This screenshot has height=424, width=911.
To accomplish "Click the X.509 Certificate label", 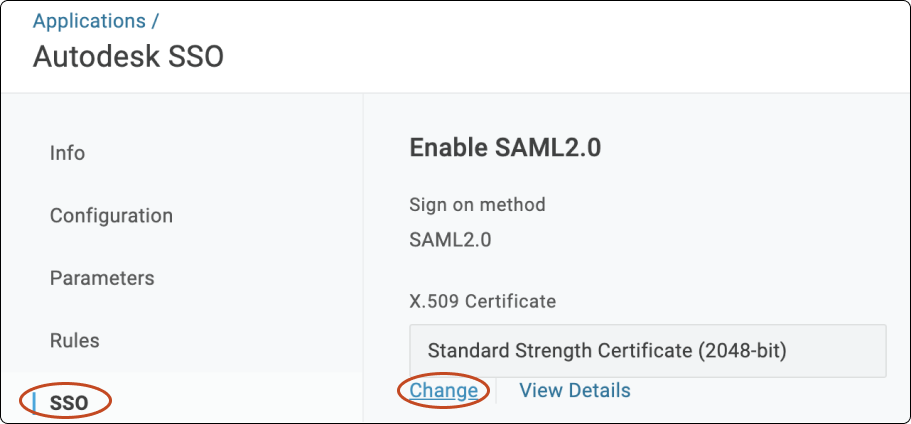I will pos(482,300).
